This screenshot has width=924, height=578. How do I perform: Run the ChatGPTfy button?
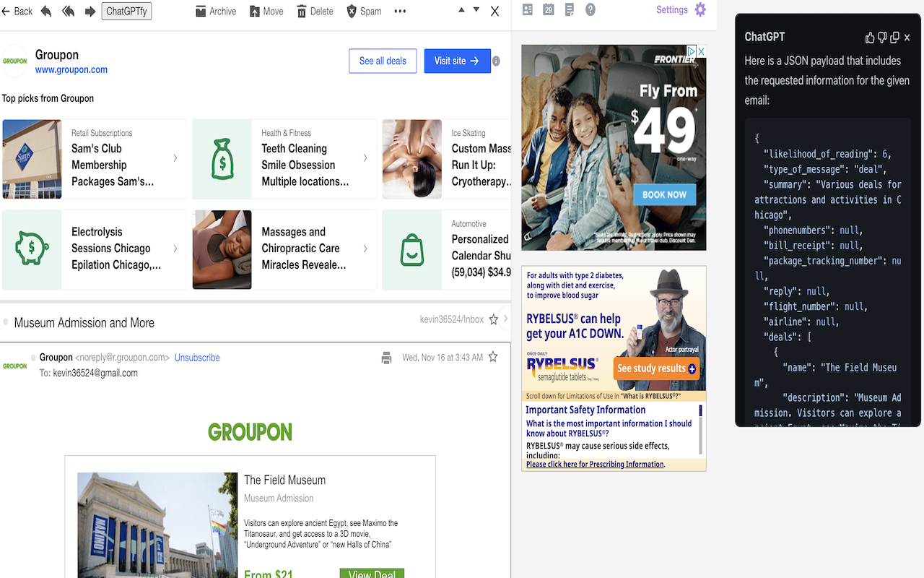click(x=126, y=12)
